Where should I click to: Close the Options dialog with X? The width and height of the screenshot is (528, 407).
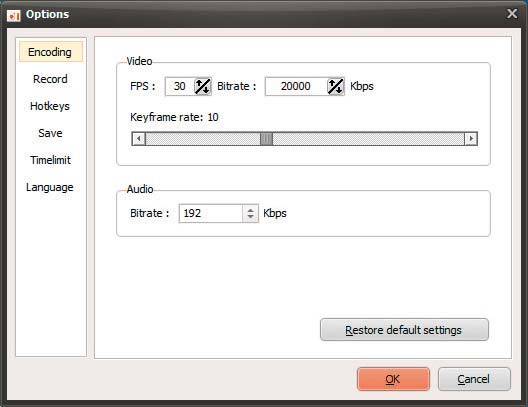click(512, 14)
